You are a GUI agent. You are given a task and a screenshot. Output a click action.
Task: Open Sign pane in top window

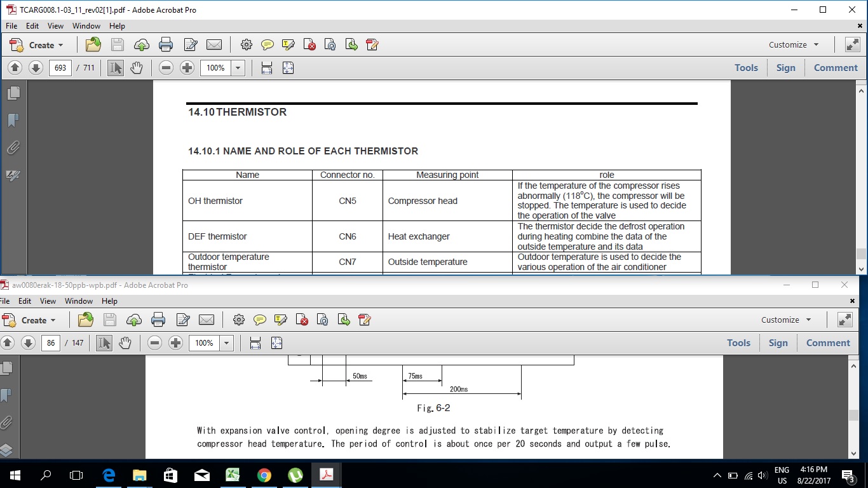pos(786,68)
